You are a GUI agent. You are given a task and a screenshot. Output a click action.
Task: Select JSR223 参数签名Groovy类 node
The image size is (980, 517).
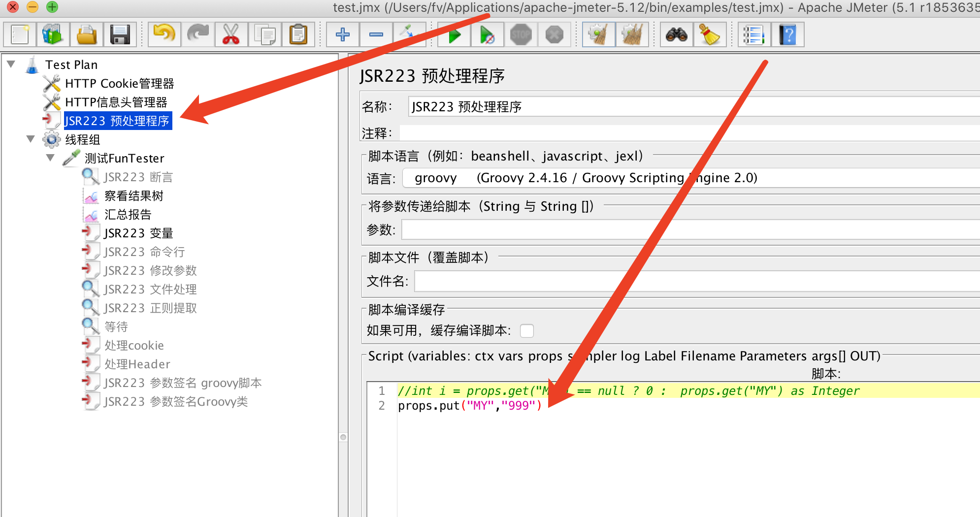[x=176, y=402]
